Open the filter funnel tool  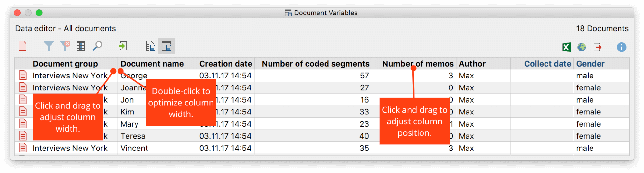coord(49,46)
